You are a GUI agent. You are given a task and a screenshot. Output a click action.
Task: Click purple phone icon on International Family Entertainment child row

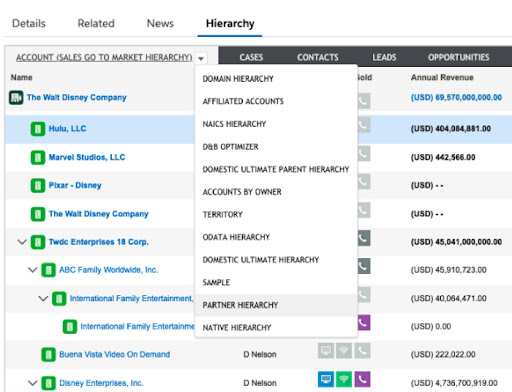click(x=364, y=322)
